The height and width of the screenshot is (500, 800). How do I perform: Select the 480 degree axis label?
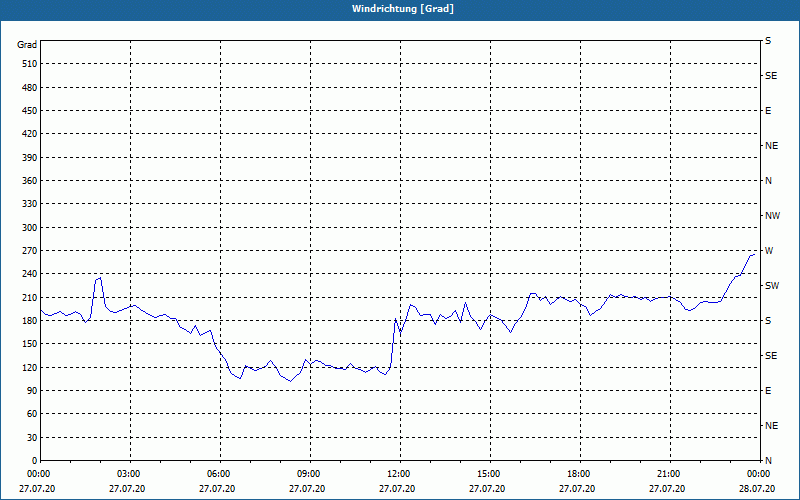point(30,88)
